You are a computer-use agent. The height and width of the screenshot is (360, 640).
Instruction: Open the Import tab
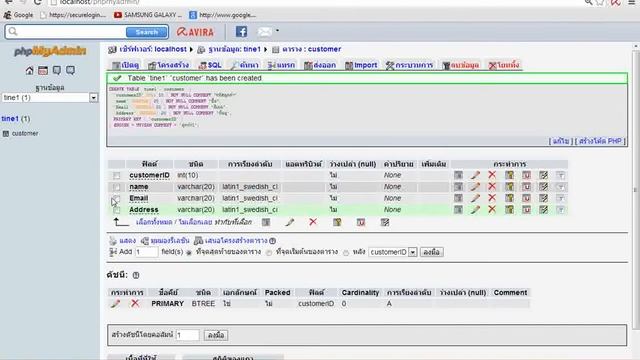pos(361,65)
